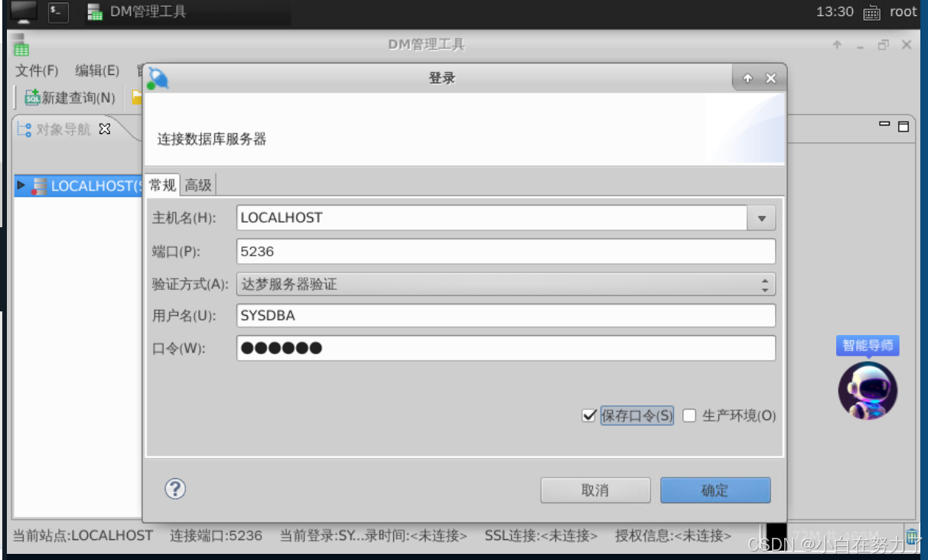Click the 13:30 clock in top panel
Viewport: 928px width, 560px height.
pos(835,11)
